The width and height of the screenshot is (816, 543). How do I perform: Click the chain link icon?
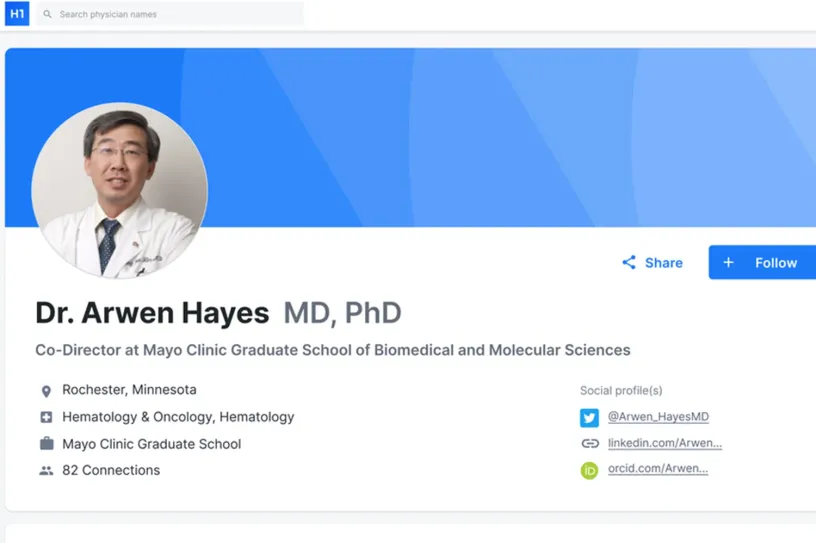(x=590, y=444)
